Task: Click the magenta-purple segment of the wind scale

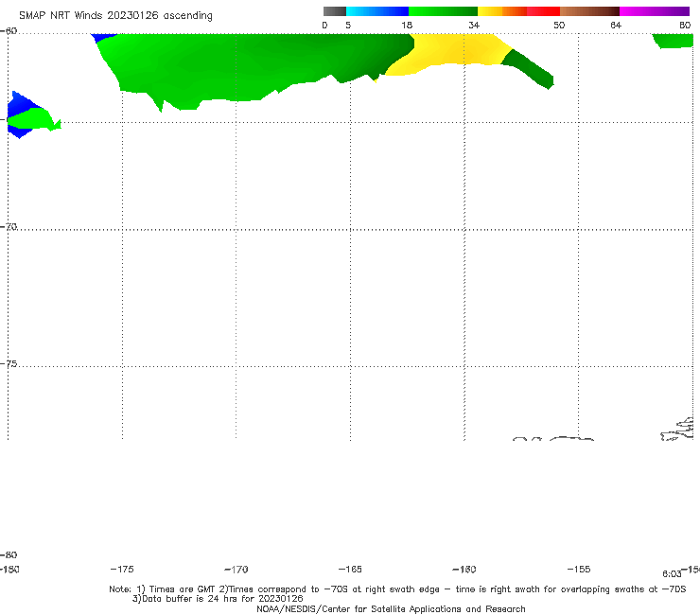Action: coord(655,11)
